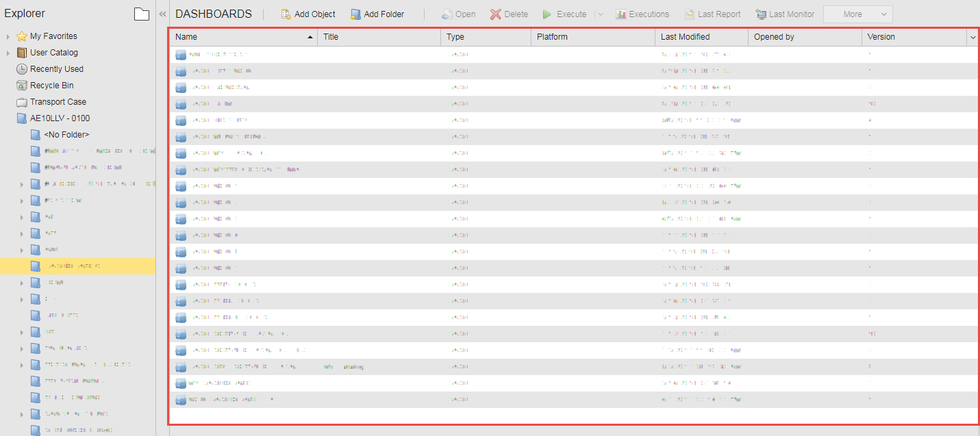The width and height of the screenshot is (980, 436).
Task: Open the Execute split-button dropdown arrow
Action: pos(599,14)
